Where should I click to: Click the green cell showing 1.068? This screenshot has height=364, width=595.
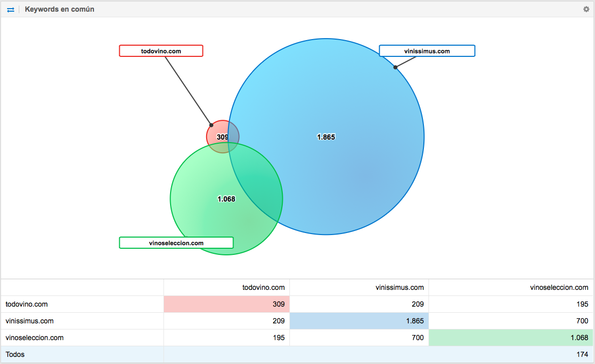[x=510, y=338]
